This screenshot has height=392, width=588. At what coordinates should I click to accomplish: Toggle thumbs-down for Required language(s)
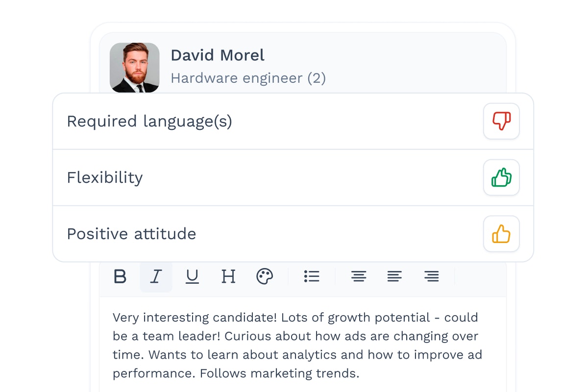[501, 121]
